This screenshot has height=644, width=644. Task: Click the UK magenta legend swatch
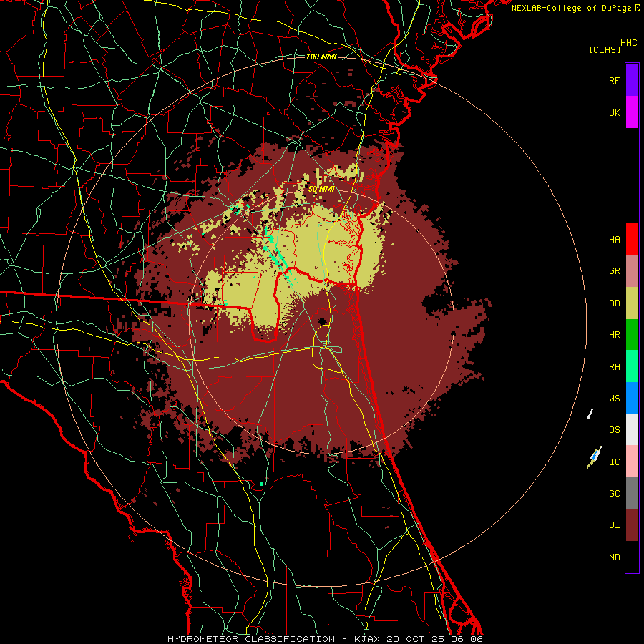pos(632,112)
